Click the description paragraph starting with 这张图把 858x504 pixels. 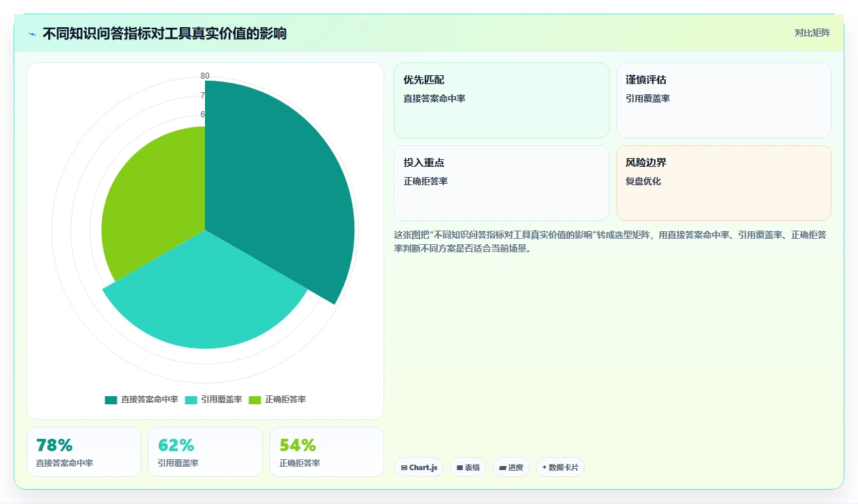[x=610, y=241]
